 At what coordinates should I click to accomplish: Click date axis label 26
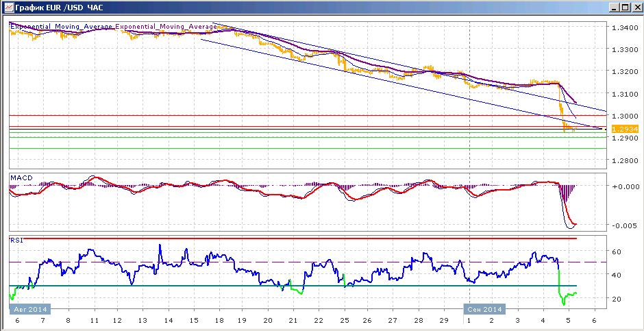pyautogui.click(x=368, y=320)
